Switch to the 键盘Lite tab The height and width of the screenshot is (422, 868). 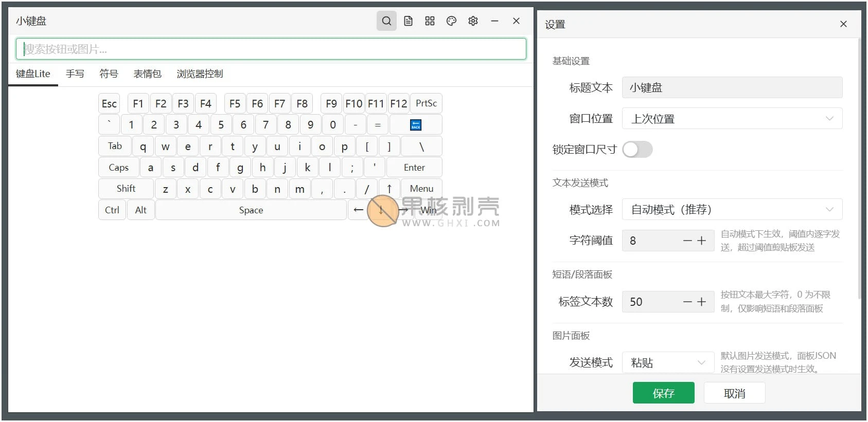pyautogui.click(x=33, y=74)
